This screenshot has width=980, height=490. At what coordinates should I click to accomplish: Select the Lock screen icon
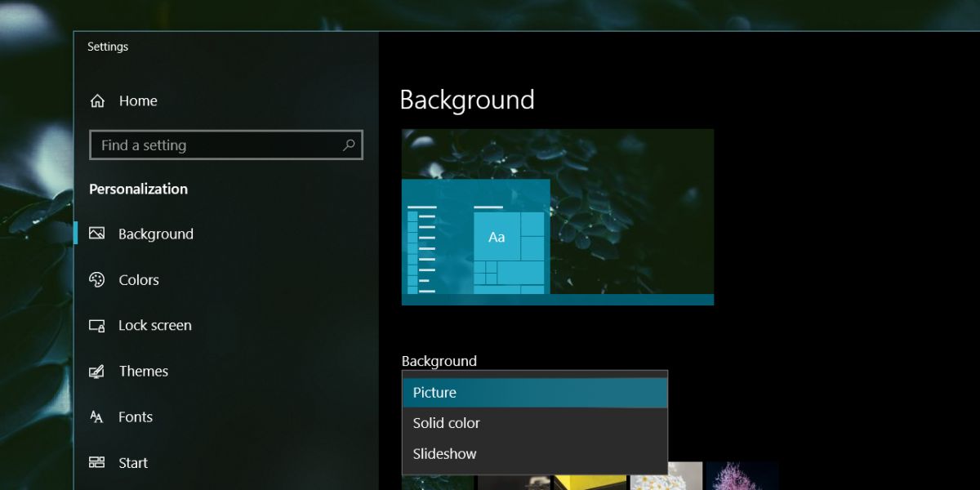[x=97, y=325]
